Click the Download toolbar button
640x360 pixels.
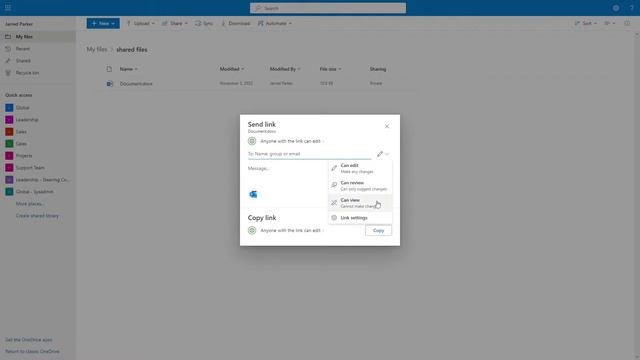click(x=236, y=23)
